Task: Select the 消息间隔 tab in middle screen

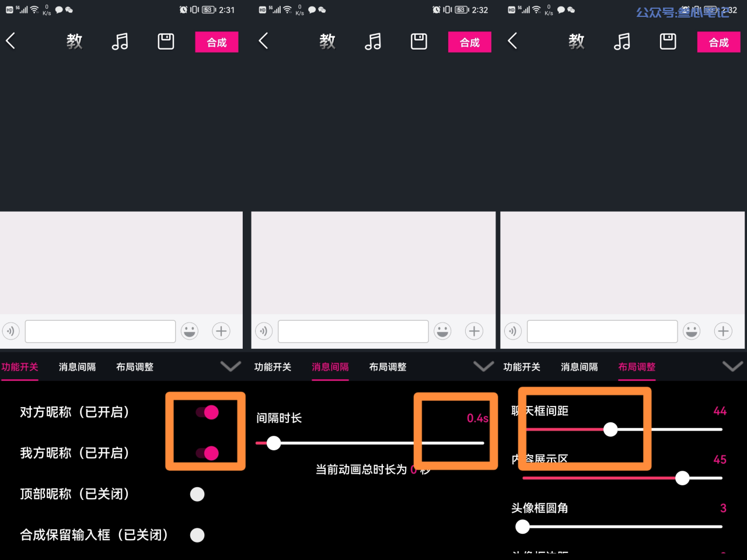Action: pyautogui.click(x=330, y=367)
